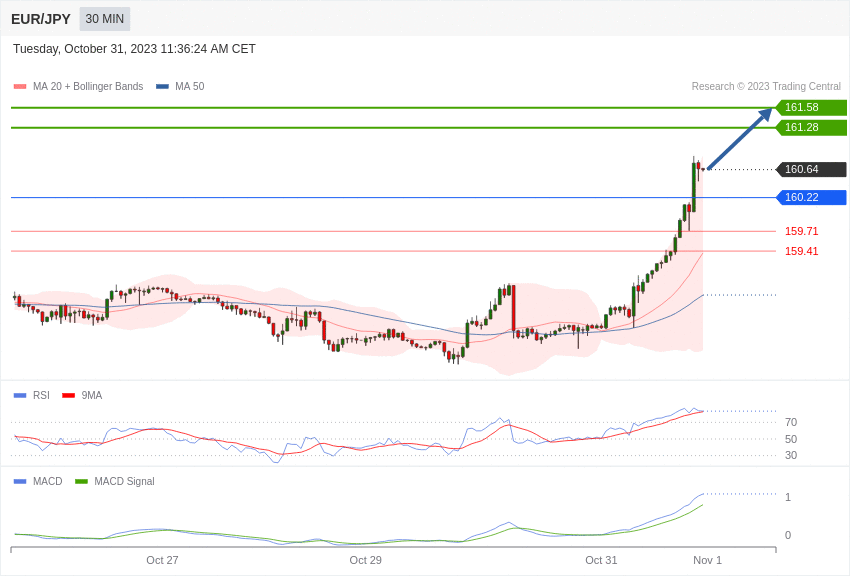Click the 30 MIN timeframe badge
Screen dimensions: 850x576
click(105, 19)
